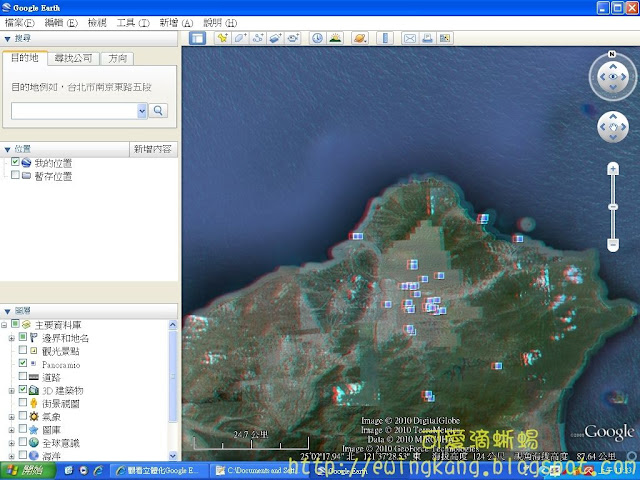Collapse the 圖層 panel triangle
This screenshot has height=480, width=640.
pyautogui.click(x=7, y=311)
